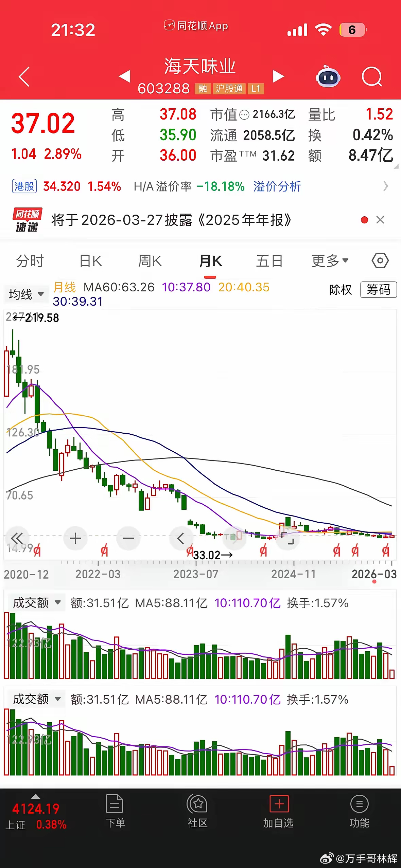Read the 2025年年报 disclosure notice
The image size is (401, 868).
tap(171, 220)
